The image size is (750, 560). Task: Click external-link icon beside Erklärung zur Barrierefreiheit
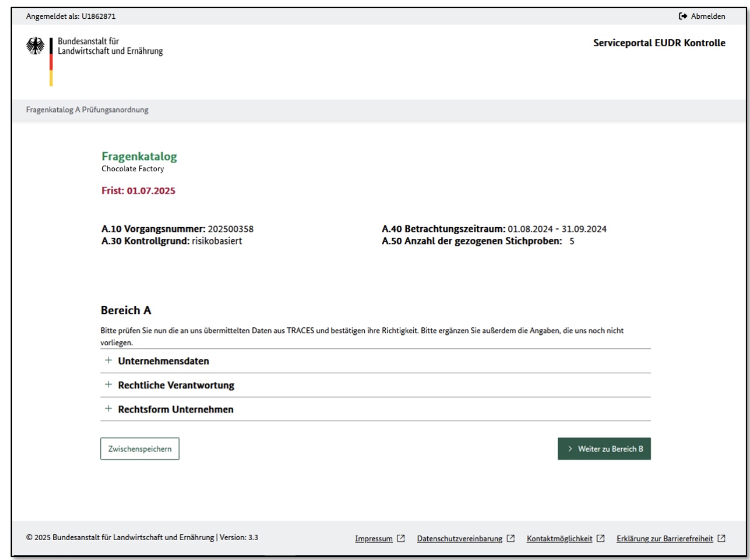pos(721,538)
